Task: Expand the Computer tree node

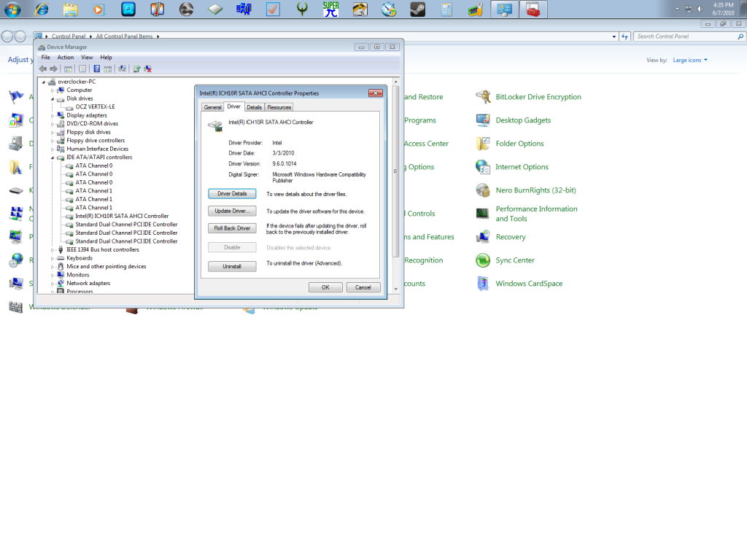Action: pos(53,90)
